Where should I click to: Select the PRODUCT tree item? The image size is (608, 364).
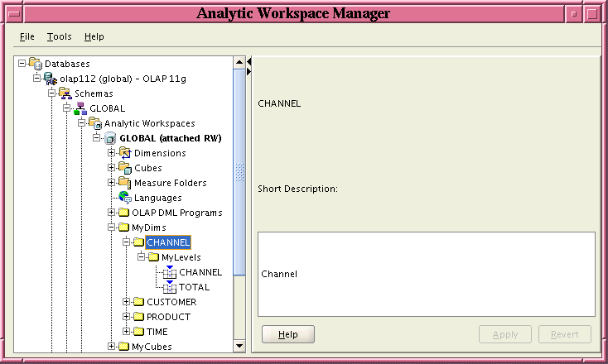click(x=168, y=317)
